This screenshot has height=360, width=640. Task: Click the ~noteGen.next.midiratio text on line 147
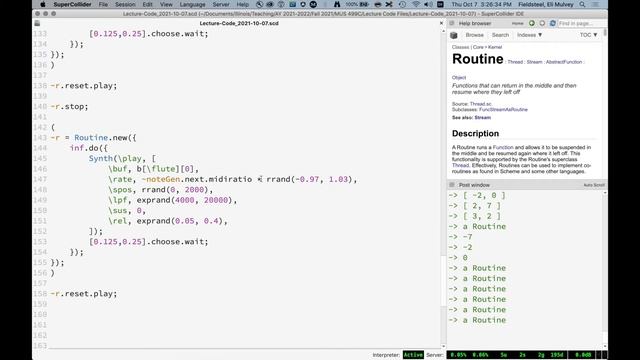[x=197, y=179]
